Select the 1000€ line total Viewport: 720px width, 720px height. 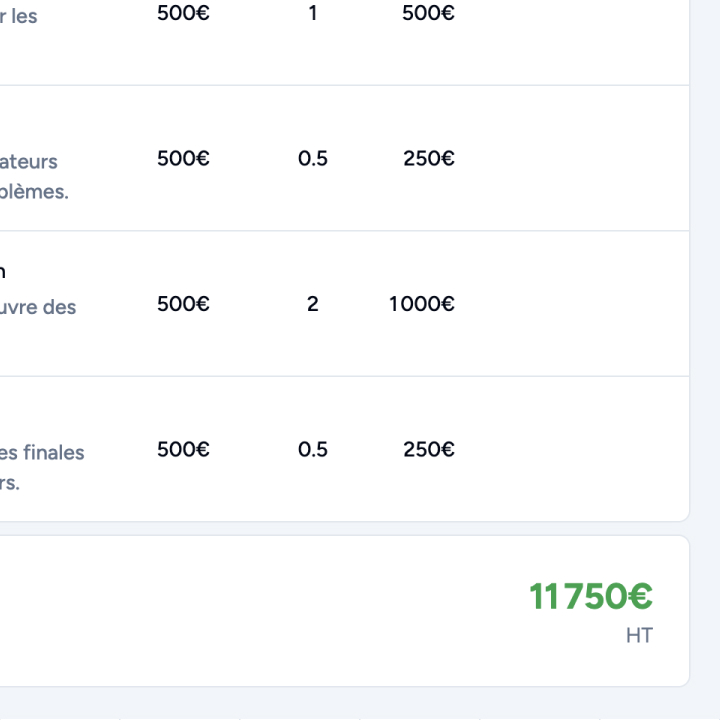pyautogui.click(x=421, y=304)
